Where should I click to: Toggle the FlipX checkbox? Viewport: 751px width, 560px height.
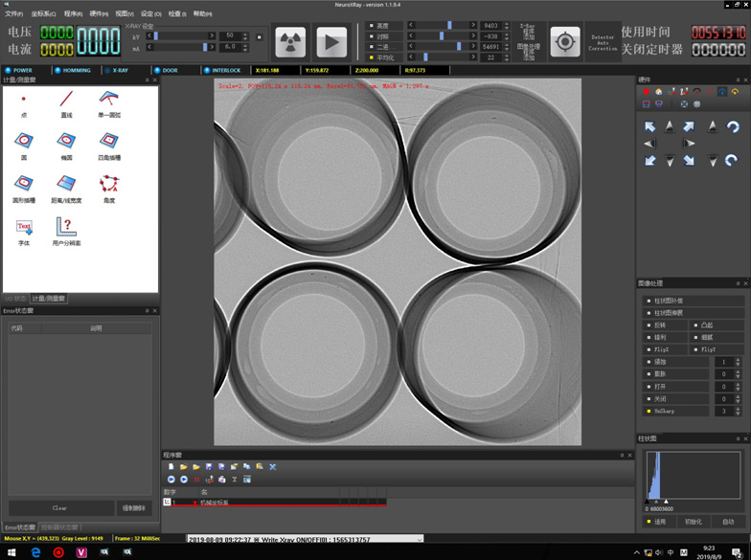(x=649, y=349)
